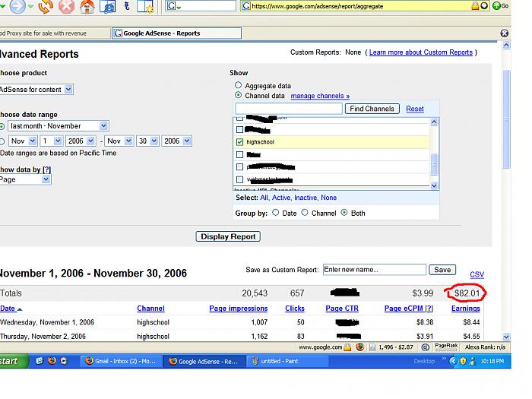This screenshot has width=532, height=399.
Task: Download the report via CSV link
Action: 477,274
